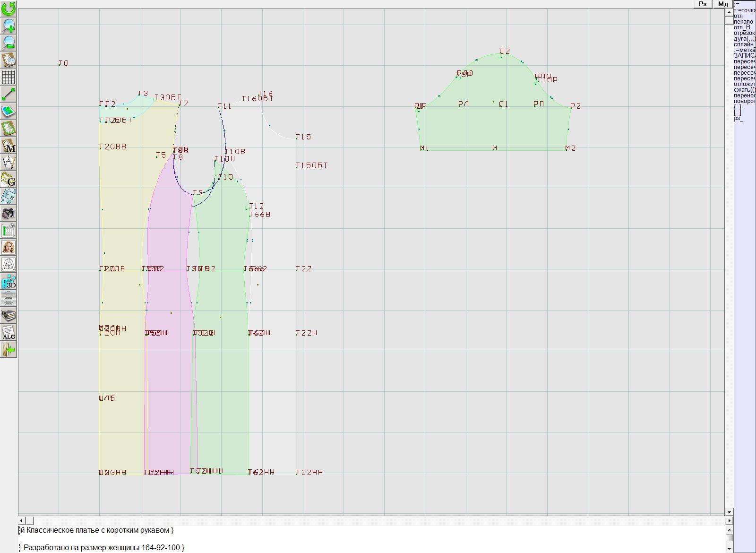
Task: Toggle the grid display icon
Action: [9, 77]
